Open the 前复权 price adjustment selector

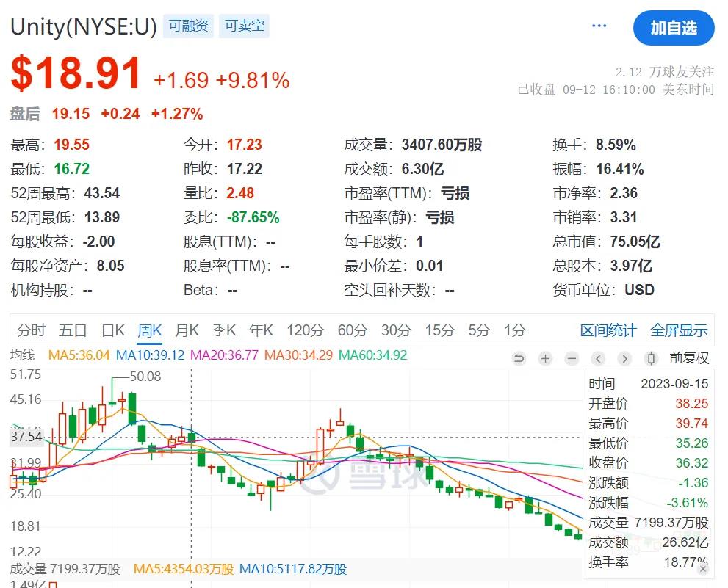pos(688,359)
